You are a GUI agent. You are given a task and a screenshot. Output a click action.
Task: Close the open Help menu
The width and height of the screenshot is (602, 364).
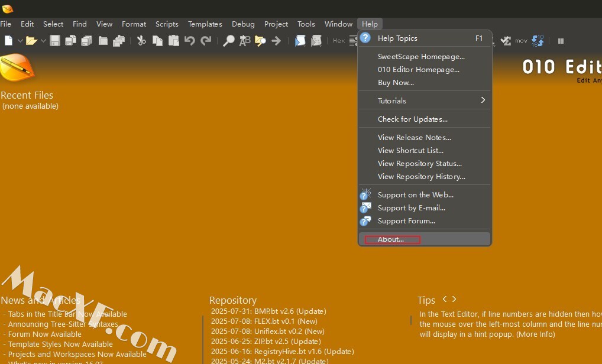pos(370,24)
